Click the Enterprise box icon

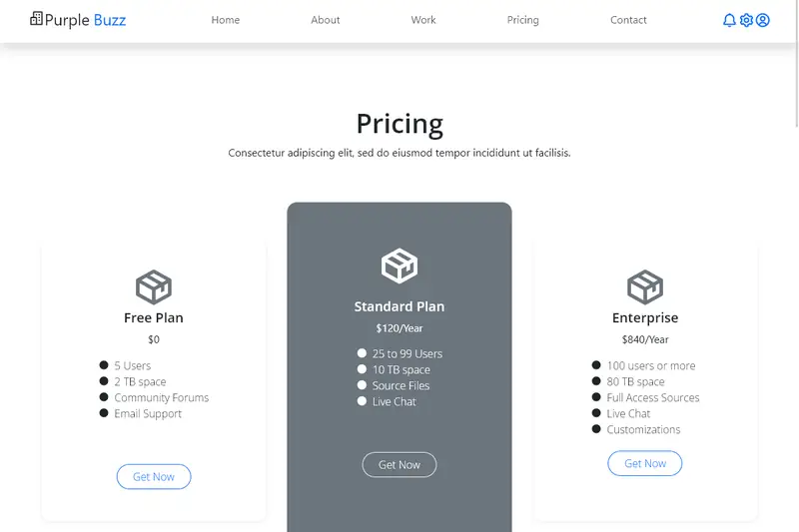point(645,286)
